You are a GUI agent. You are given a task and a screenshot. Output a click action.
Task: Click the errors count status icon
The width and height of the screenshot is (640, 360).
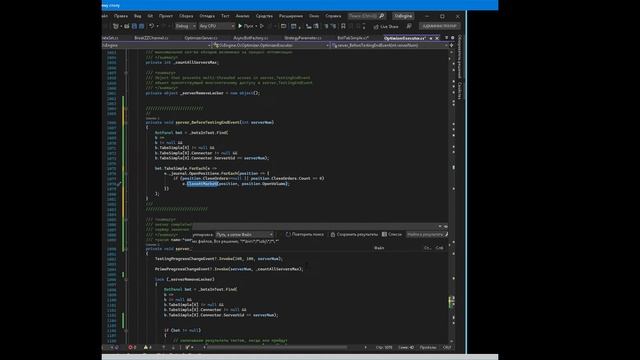click(x=132, y=347)
